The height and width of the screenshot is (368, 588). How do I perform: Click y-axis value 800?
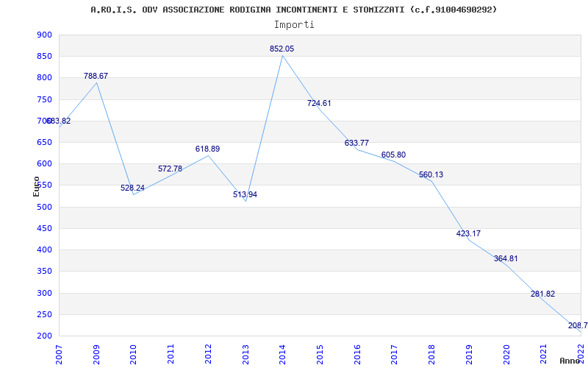tap(44, 78)
